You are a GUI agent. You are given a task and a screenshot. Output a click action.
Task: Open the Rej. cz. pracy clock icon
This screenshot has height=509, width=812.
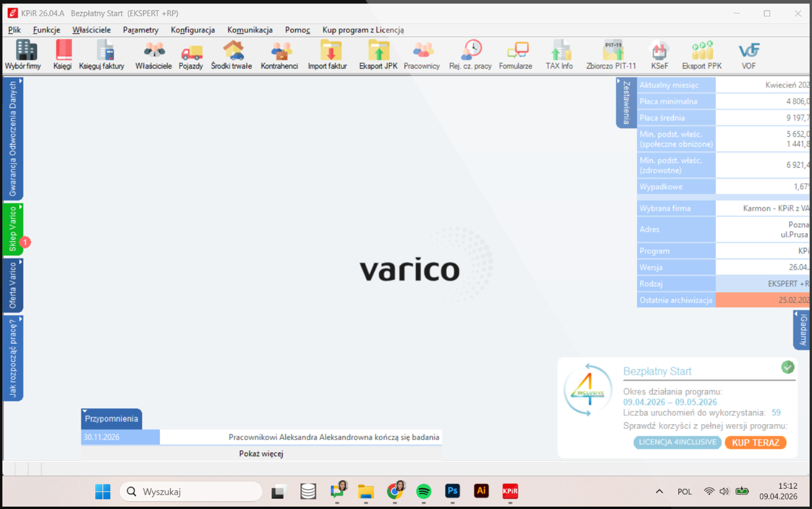point(470,55)
